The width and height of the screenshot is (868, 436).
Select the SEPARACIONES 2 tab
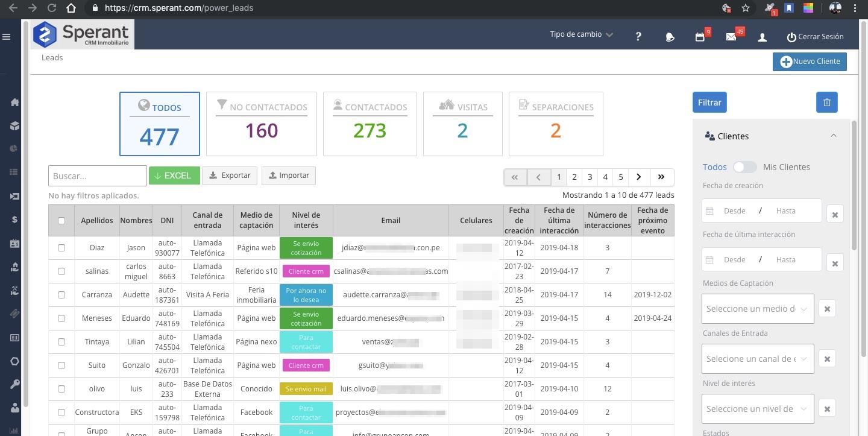pos(556,124)
